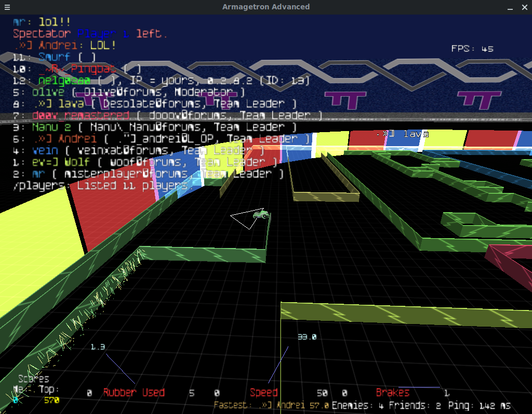The image size is (532, 414).
Task: Click the Rubber Used gauge label
Action: click(x=134, y=393)
